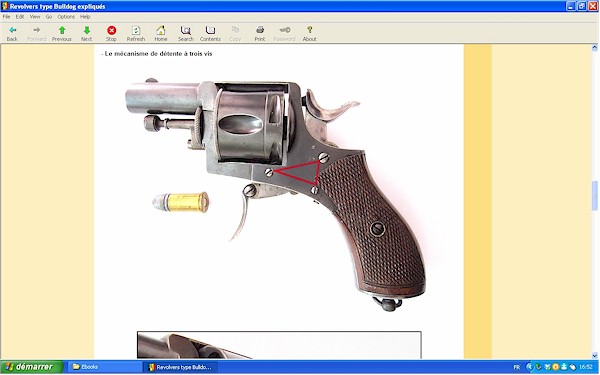This screenshot has width=600, height=375.
Task: Open the About question-mark icon
Action: [309, 33]
